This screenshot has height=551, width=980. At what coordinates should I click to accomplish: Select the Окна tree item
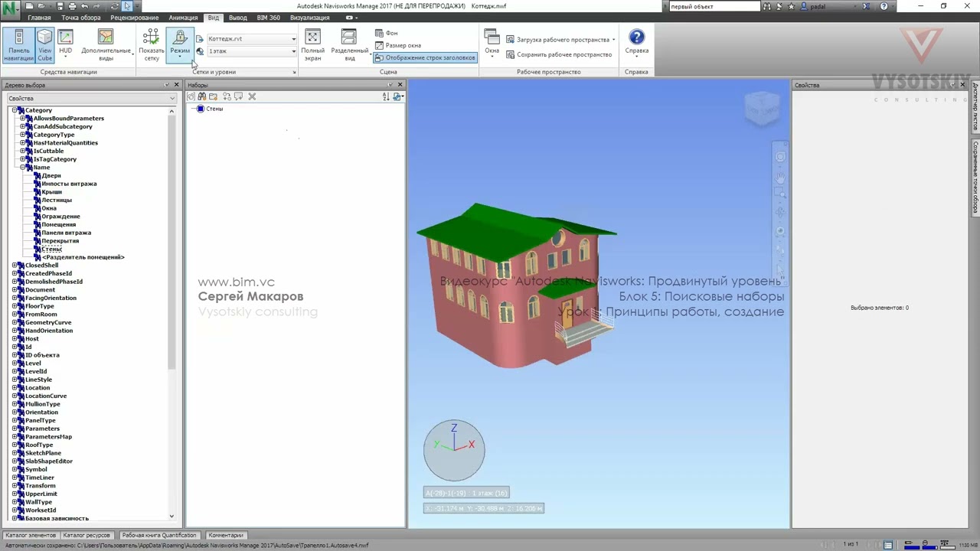coord(49,208)
